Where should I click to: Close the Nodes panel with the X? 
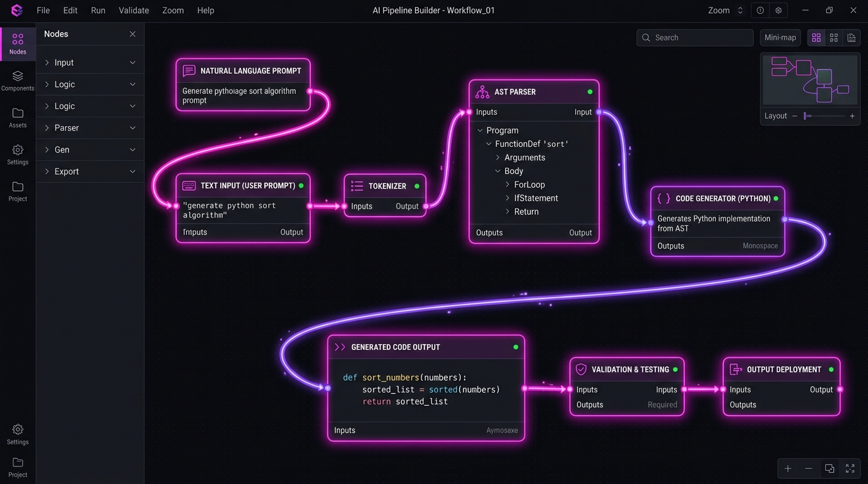pos(132,34)
